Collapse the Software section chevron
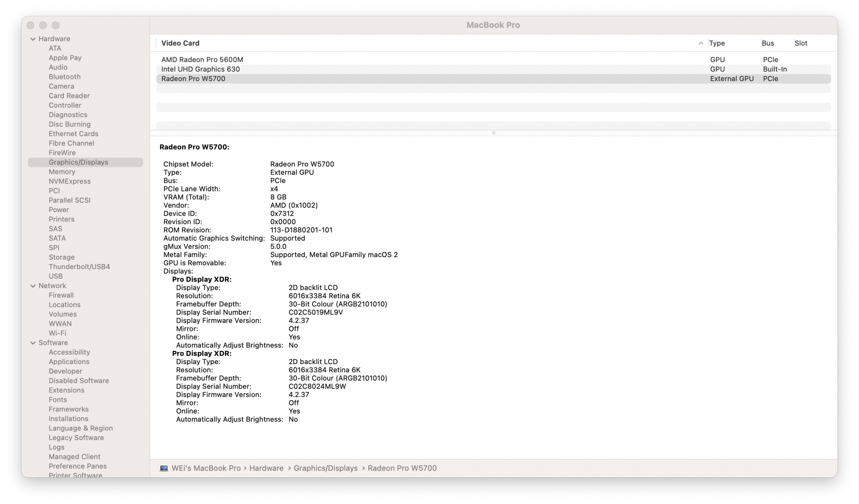 pyautogui.click(x=33, y=343)
